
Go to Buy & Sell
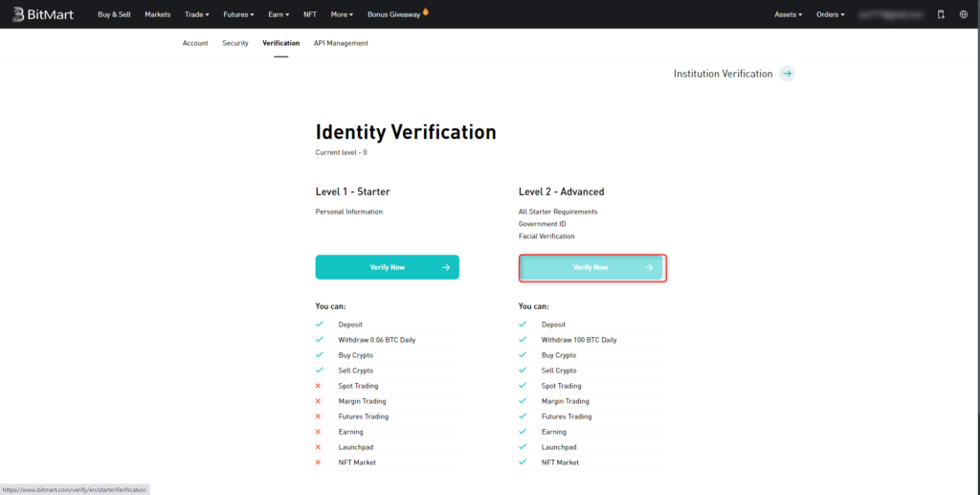pos(115,14)
